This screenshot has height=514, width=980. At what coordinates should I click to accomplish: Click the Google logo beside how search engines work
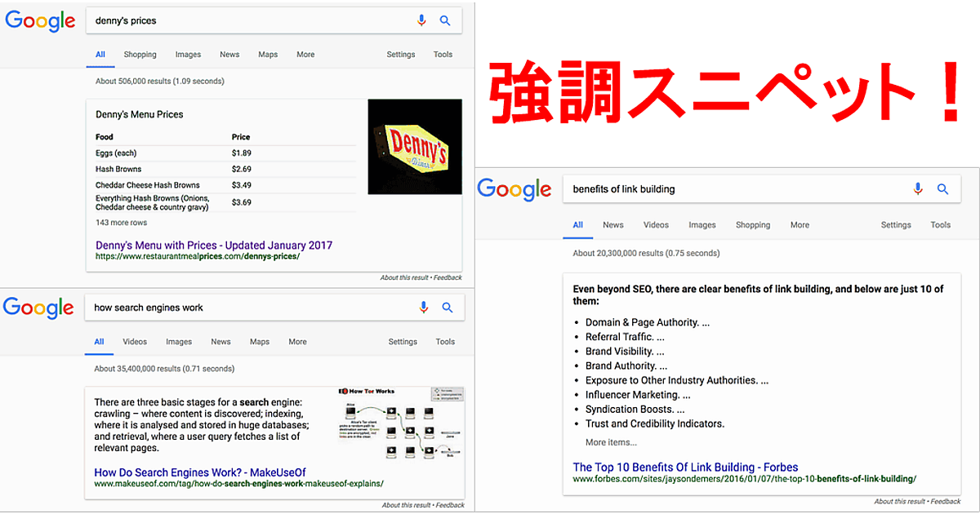(38, 308)
